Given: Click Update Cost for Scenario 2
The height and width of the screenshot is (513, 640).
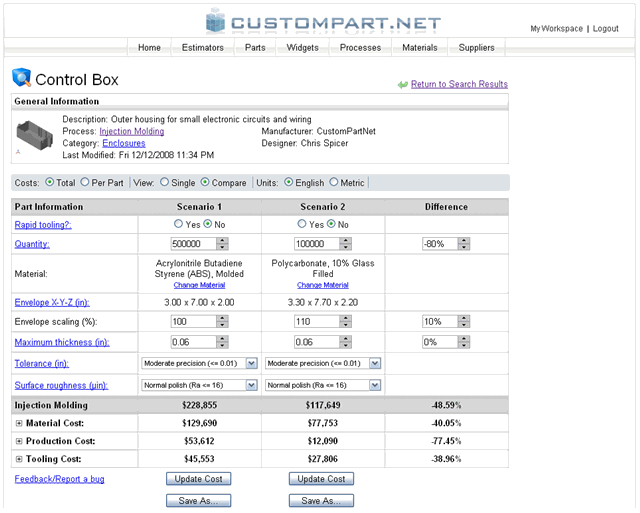Looking at the screenshot, I should click(321, 479).
